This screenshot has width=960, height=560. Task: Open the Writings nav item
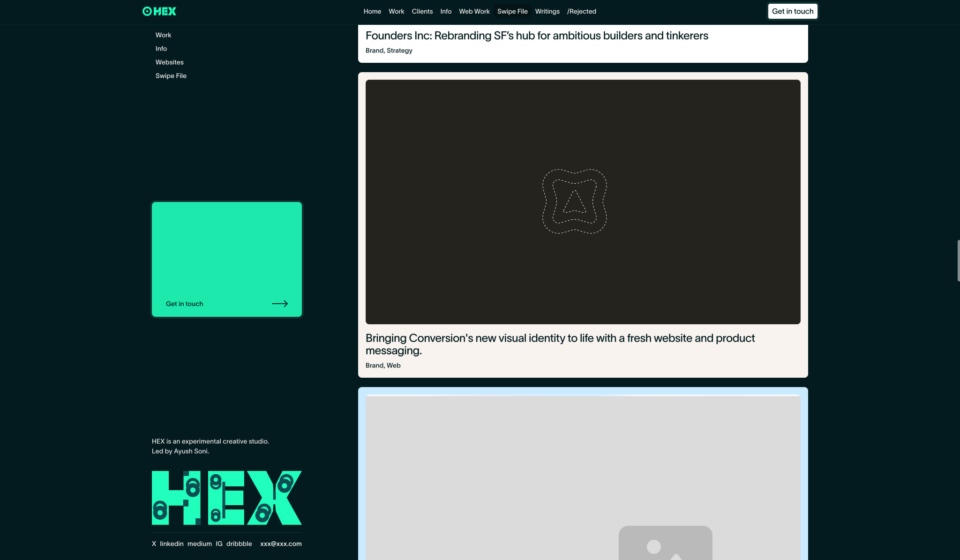point(547,11)
